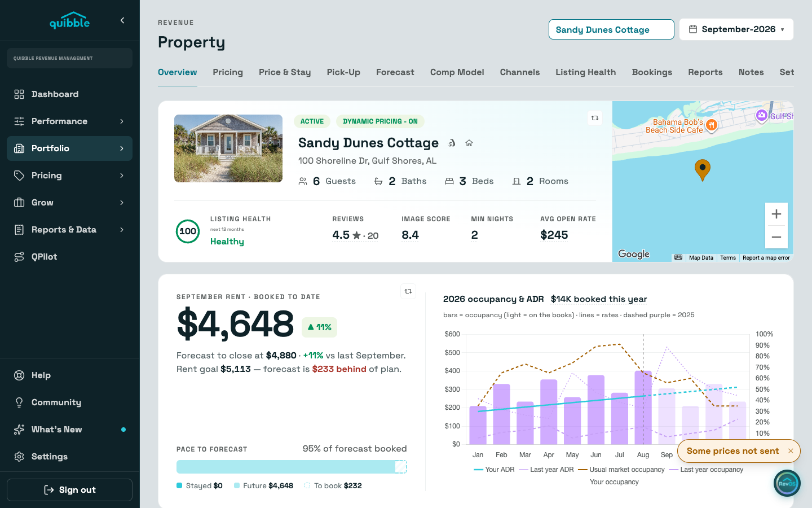The width and height of the screenshot is (812, 508).
Task: Open the Listing Health tab
Action: [586, 72]
